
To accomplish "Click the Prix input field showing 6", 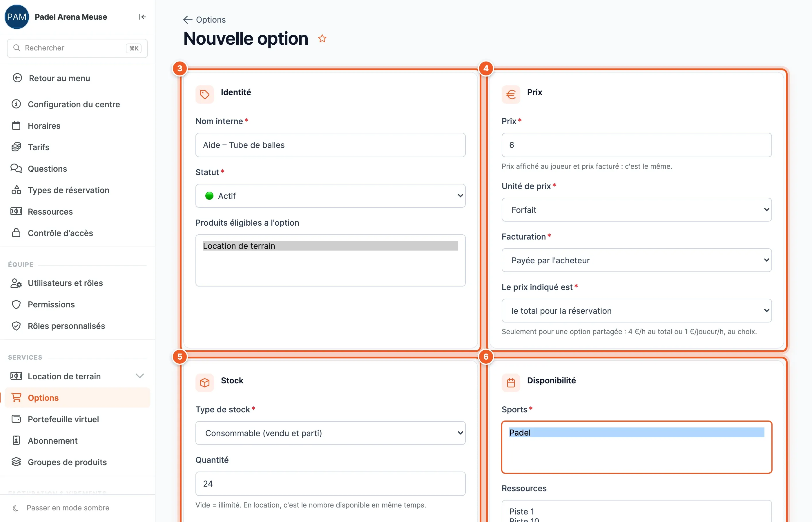I will pos(637,145).
